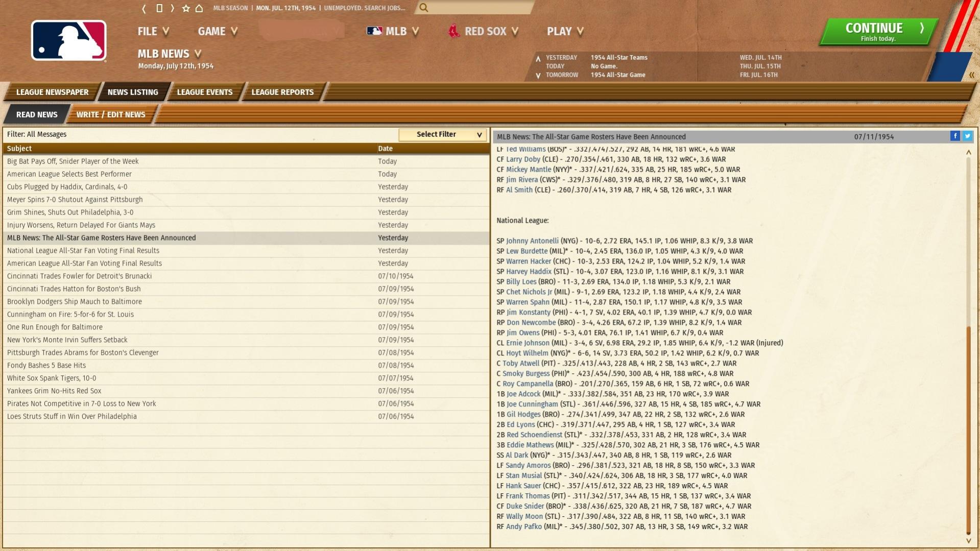Click the search magnifier icon
The image size is (980, 551).
[x=424, y=8]
